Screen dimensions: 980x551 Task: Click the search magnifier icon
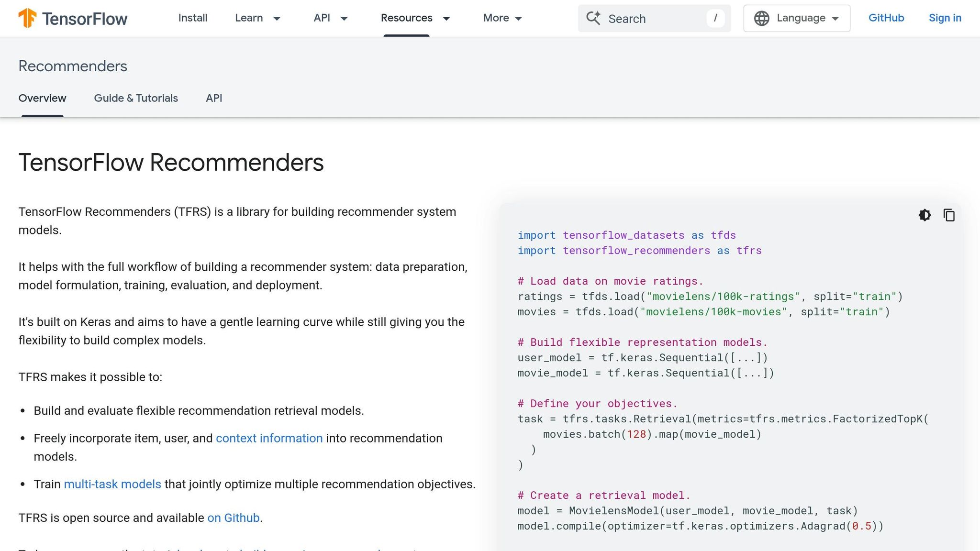click(x=593, y=18)
